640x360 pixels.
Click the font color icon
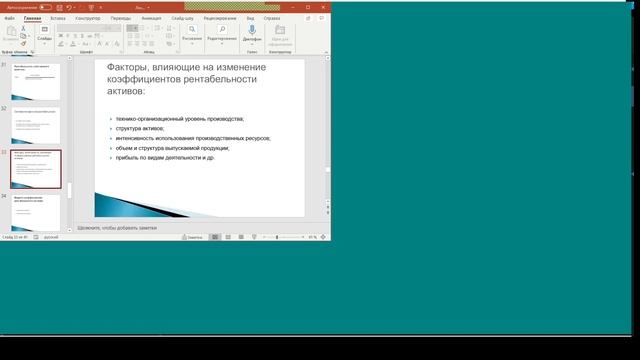point(73,44)
